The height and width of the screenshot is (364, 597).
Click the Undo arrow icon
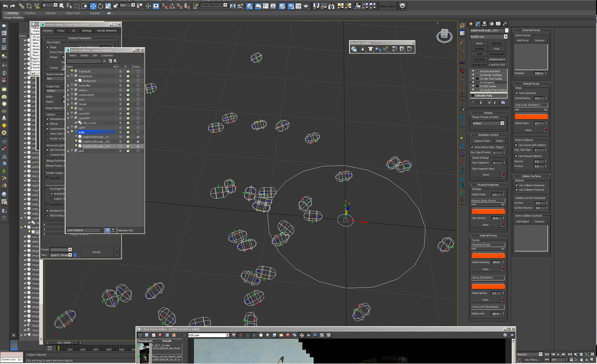pos(5,6)
